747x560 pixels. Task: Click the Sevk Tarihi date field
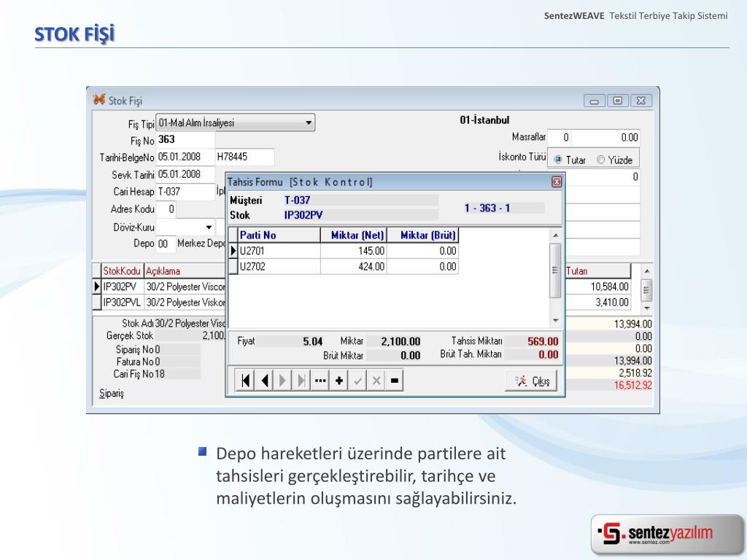[x=185, y=174]
